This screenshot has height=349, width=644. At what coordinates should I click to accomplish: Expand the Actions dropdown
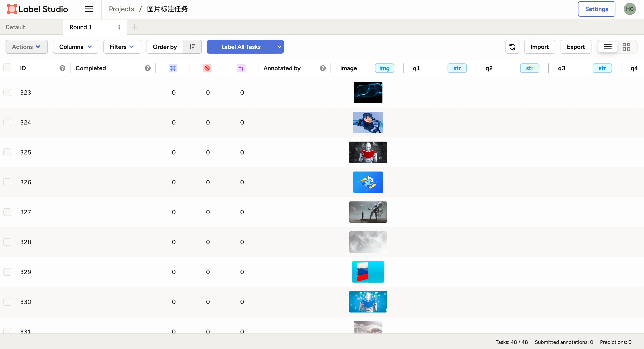coord(27,47)
